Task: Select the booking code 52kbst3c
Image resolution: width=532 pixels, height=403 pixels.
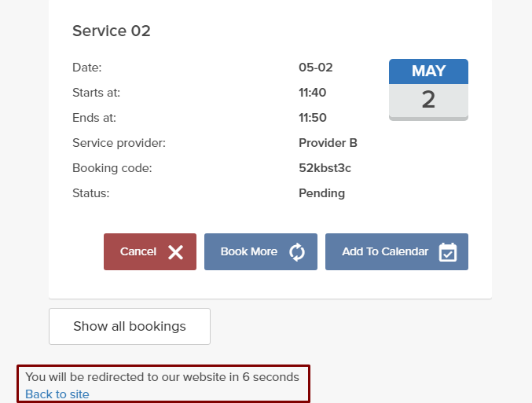Action: pyautogui.click(x=325, y=168)
